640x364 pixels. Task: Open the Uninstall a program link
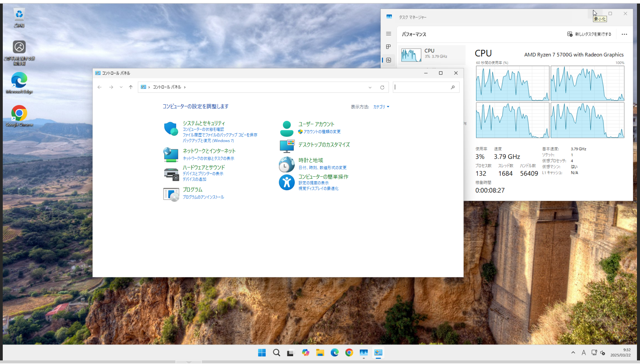coord(203,197)
